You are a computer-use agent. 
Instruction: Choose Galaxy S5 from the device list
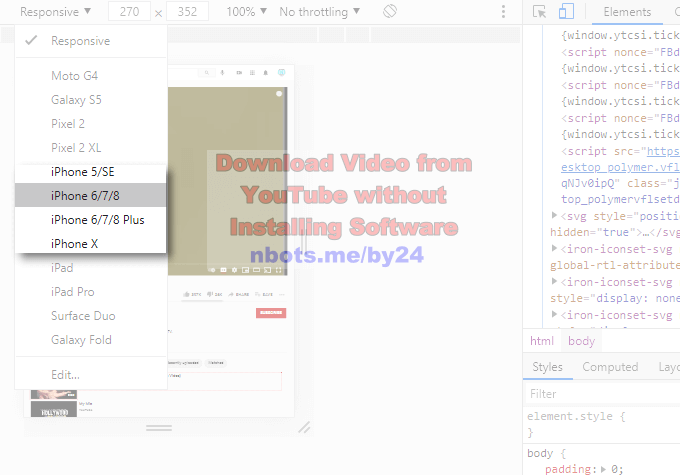(x=91, y=100)
